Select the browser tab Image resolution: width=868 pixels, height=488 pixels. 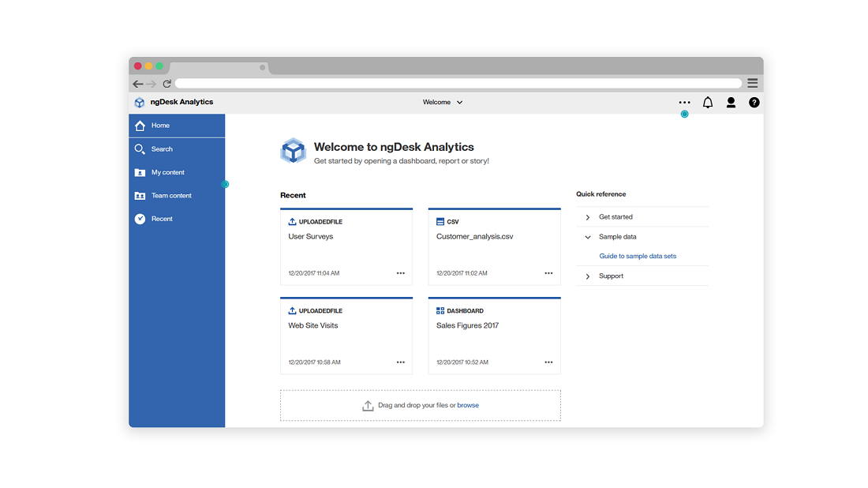click(219, 68)
